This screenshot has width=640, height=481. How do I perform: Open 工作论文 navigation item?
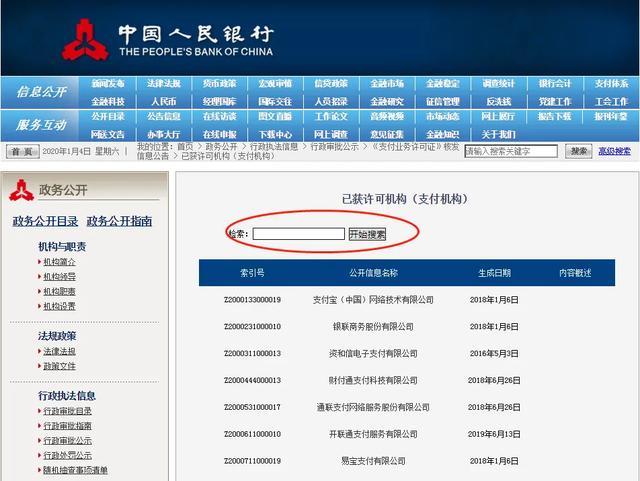click(x=331, y=117)
